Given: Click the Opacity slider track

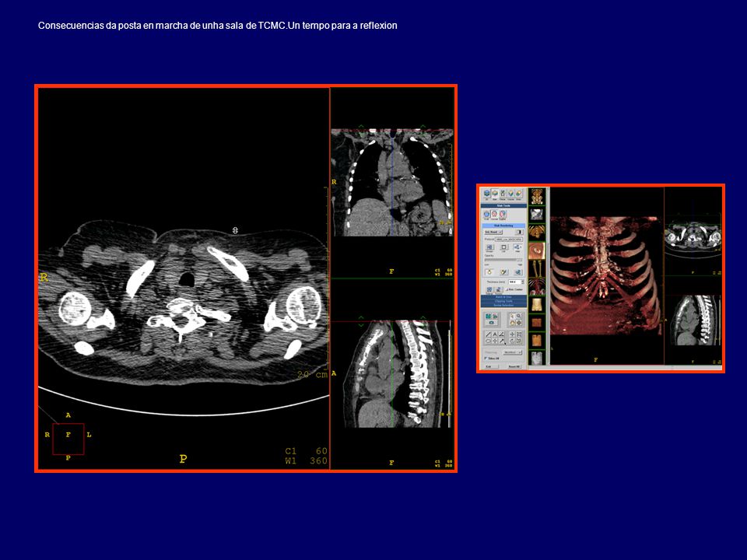Looking at the screenshot, I should tap(503, 260).
